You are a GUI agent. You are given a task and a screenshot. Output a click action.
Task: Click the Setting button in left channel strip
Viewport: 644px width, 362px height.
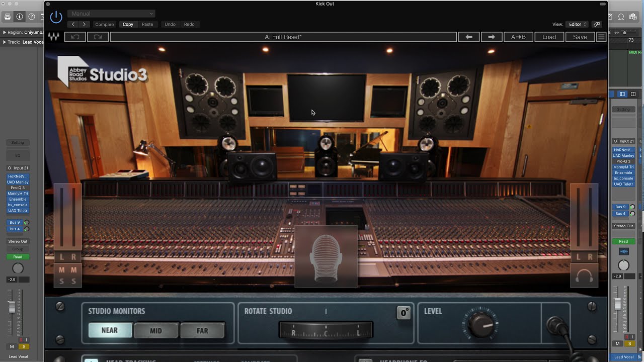[x=18, y=143]
